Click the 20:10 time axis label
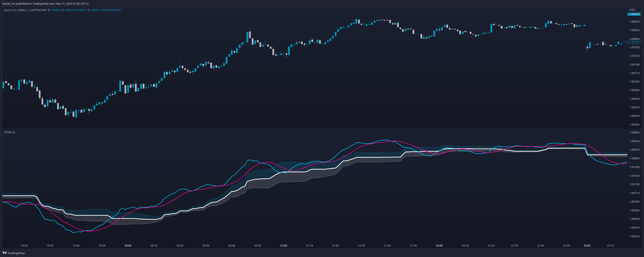Screen dimensions: 644x257 pyautogui.click(x=154, y=246)
